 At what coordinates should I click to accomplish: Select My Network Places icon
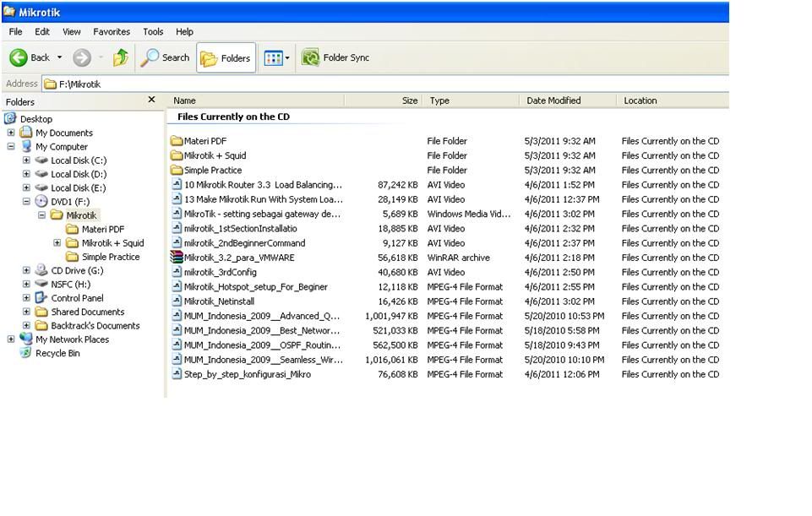click(x=26, y=339)
